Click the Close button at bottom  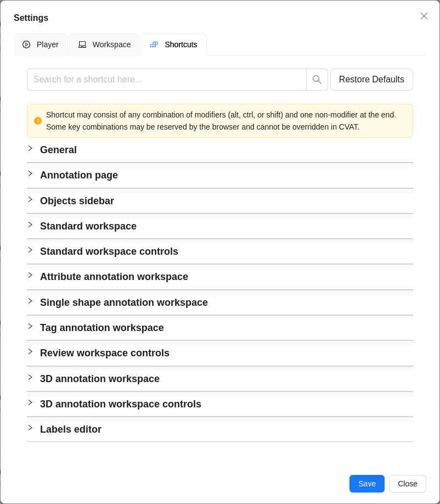(407, 484)
